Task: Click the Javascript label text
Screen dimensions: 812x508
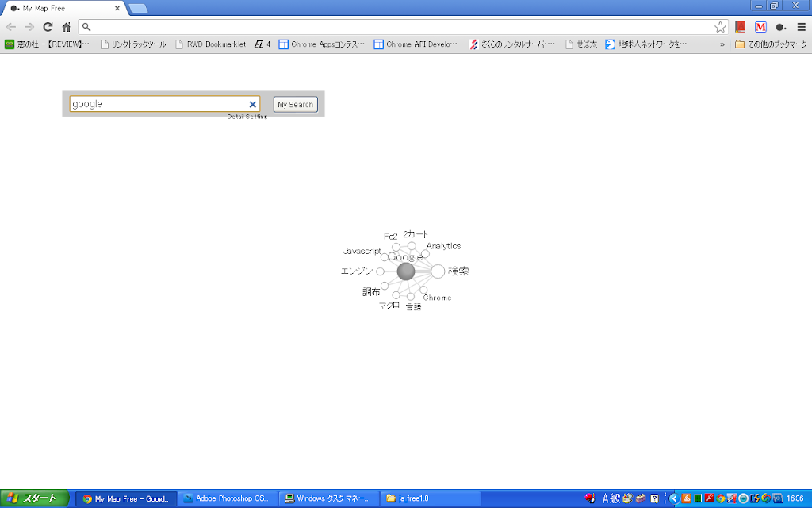Action: [x=362, y=252]
